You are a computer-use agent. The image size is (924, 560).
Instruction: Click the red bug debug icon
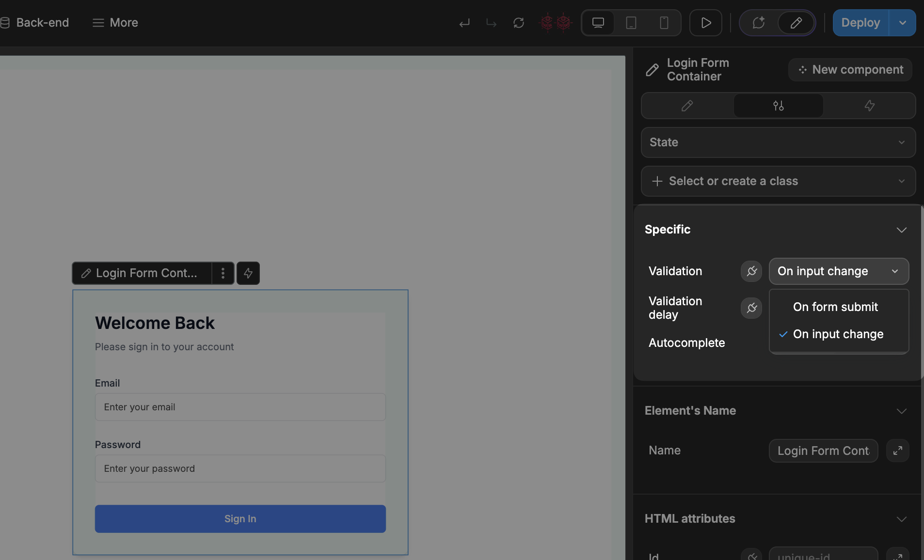coord(555,23)
